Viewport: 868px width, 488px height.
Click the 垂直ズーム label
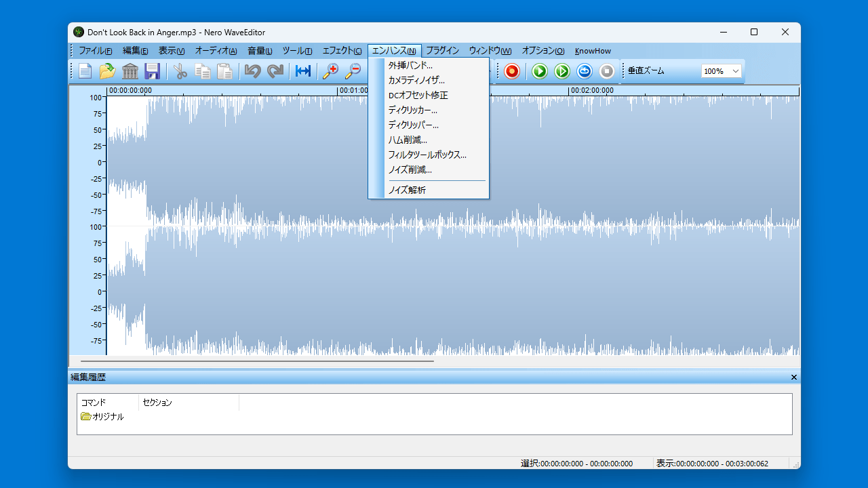point(646,71)
